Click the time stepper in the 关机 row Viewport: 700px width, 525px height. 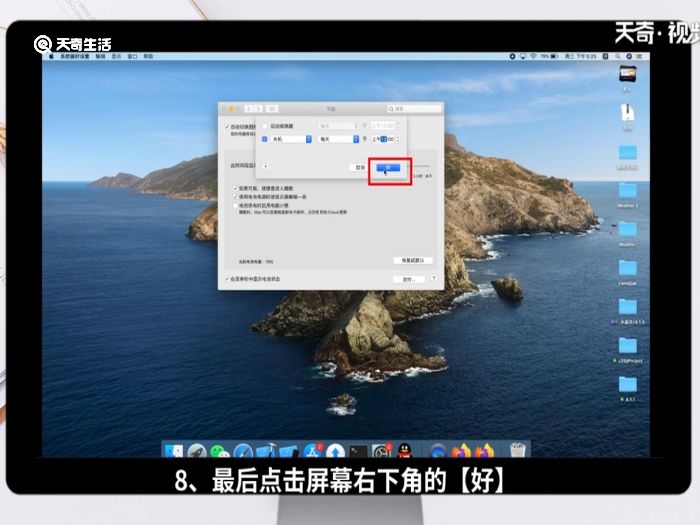[x=397, y=139]
